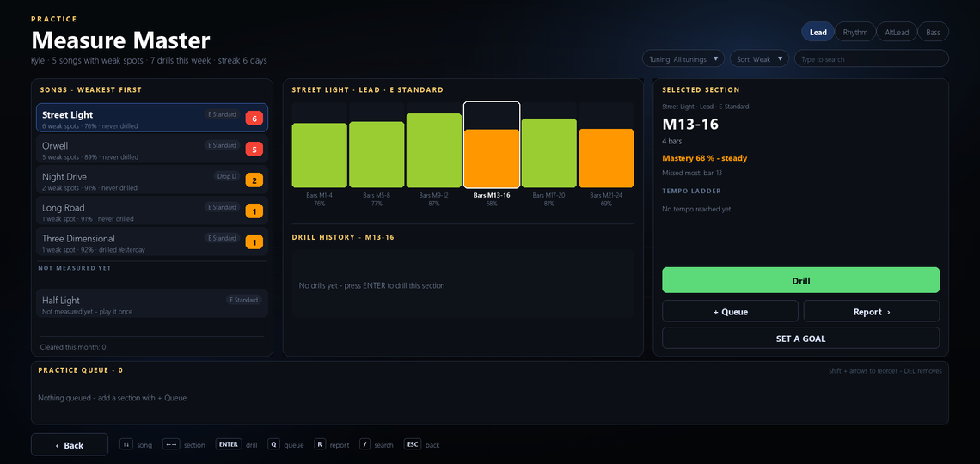Select Three Dimensional in the song list
The width and height of the screenshot is (980, 464).
pyautogui.click(x=152, y=242)
